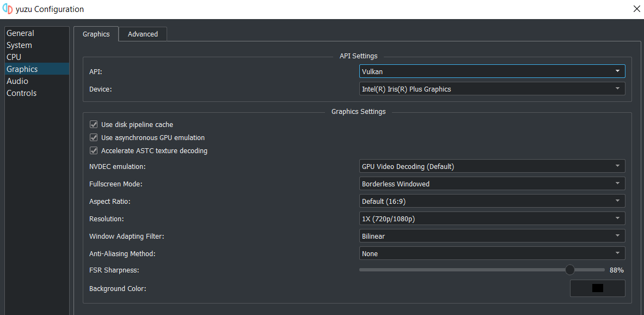644x315 pixels.
Task: Expand the Device dropdown for Intel Iris
Action: tap(492, 89)
